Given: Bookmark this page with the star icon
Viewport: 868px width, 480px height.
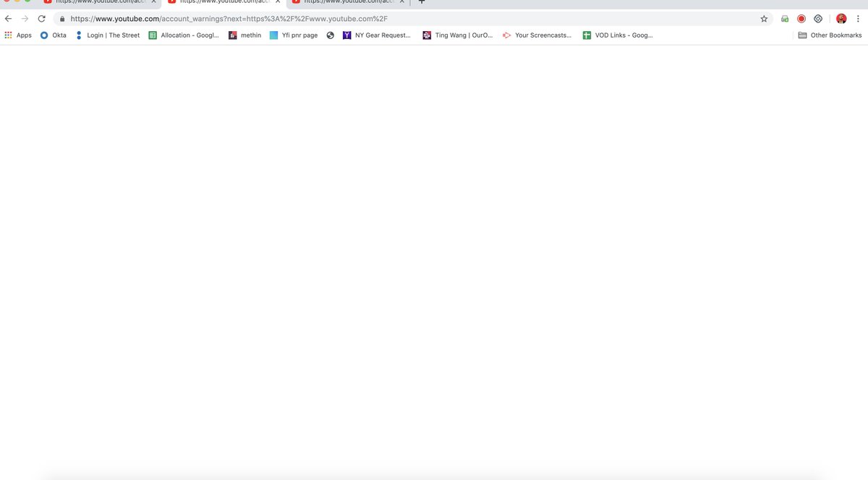Looking at the screenshot, I should 764,19.
